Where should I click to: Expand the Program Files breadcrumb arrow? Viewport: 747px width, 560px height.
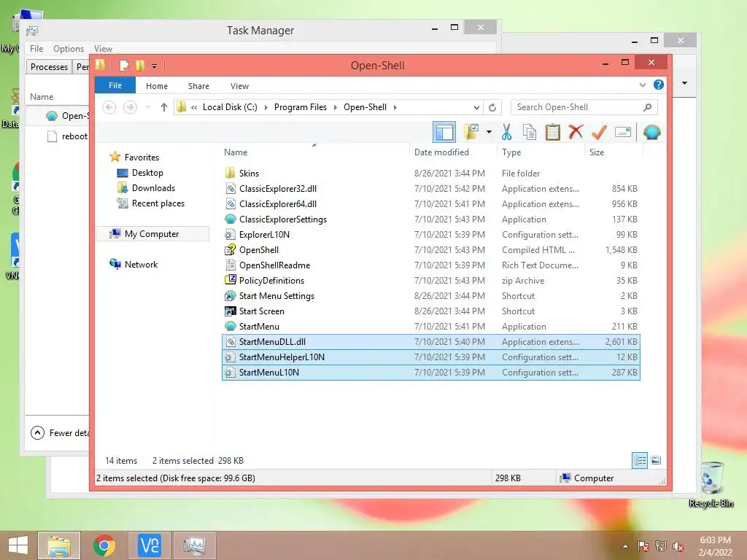click(335, 108)
